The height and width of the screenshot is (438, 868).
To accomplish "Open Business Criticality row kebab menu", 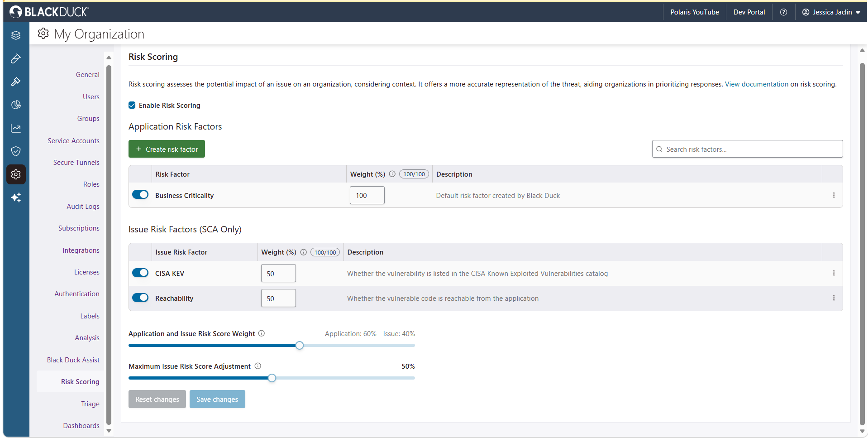I will tap(834, 195).
